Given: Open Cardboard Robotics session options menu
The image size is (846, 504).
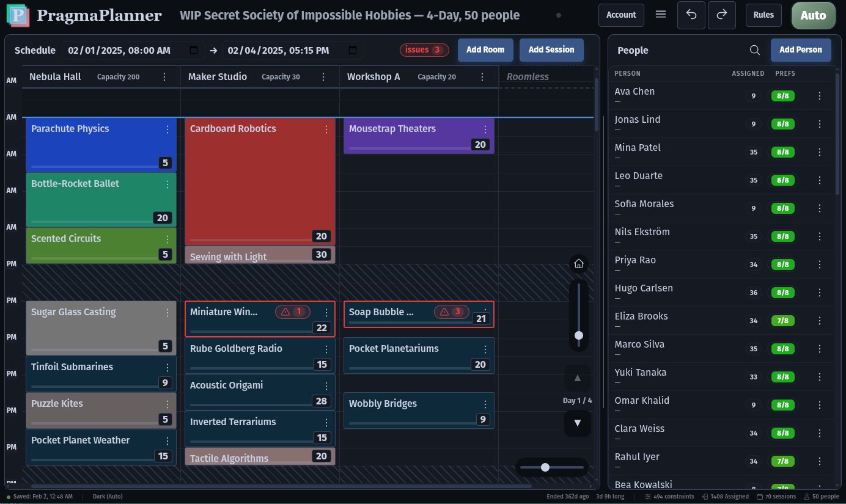Looking at the screenshot, I should coord(326,130).
